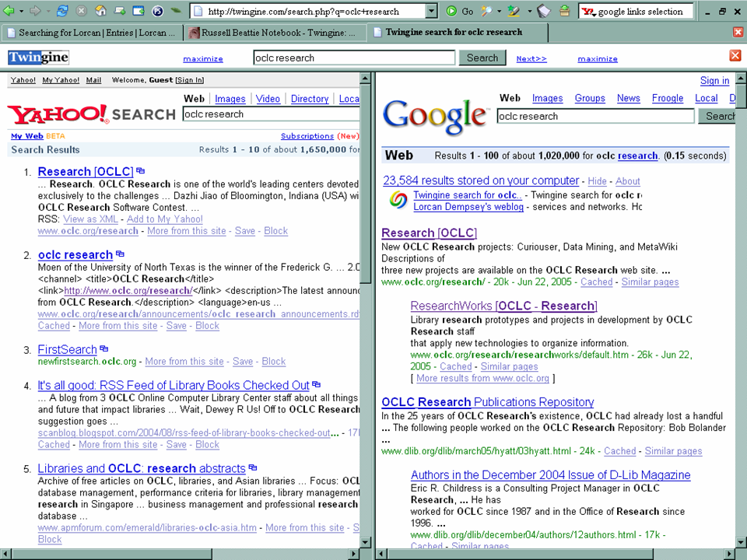Click Yahoo pane horizontal scrollbar thumb
Screen dimensions: 747x560
111,554
